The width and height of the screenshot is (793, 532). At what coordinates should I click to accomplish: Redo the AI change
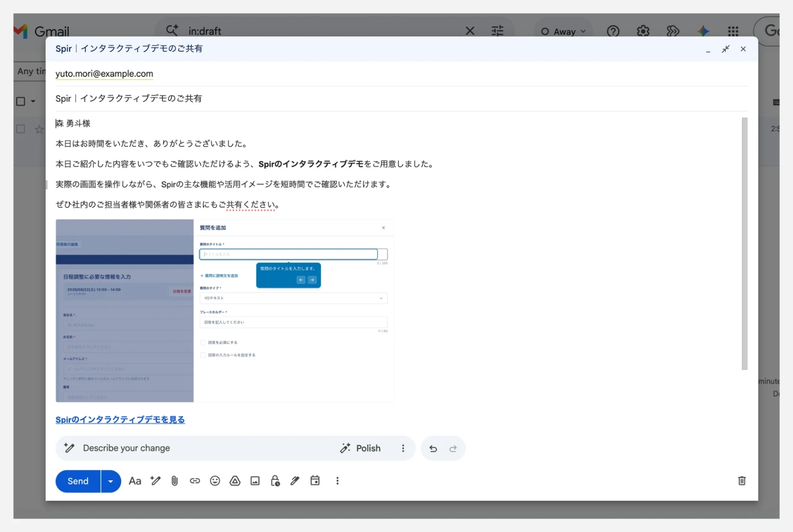click(x=453, y=449)
